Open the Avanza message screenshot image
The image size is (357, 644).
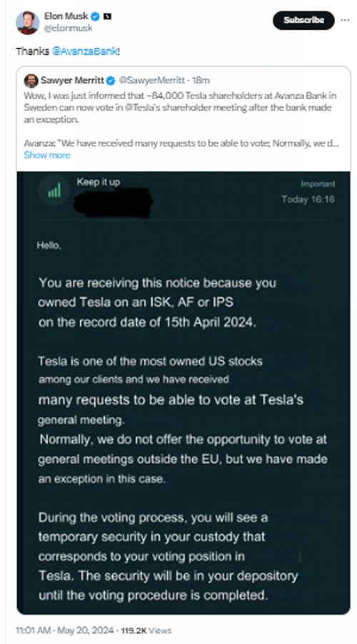(x=183, y=393)
